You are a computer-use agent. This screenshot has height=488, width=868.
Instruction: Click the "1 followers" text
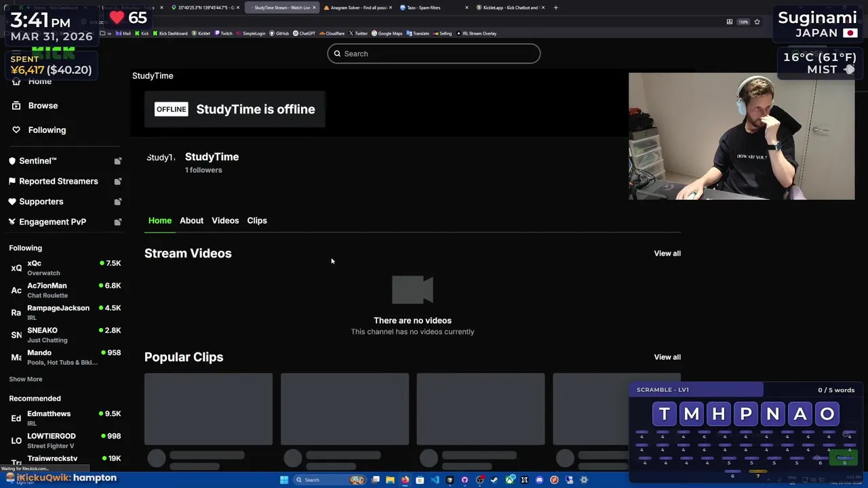(x=203, y=170)
